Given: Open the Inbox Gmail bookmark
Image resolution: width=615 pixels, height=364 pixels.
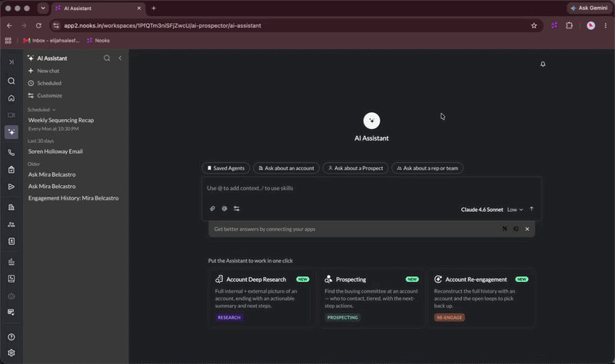Looking at the screenshot, I should click(x=52, y=41).
